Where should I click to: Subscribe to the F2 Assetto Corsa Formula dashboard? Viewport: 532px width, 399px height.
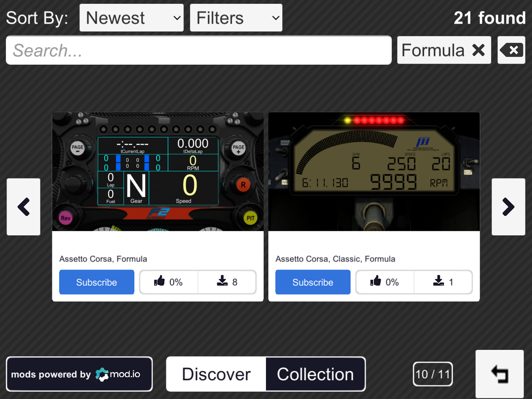coord(96,282)
